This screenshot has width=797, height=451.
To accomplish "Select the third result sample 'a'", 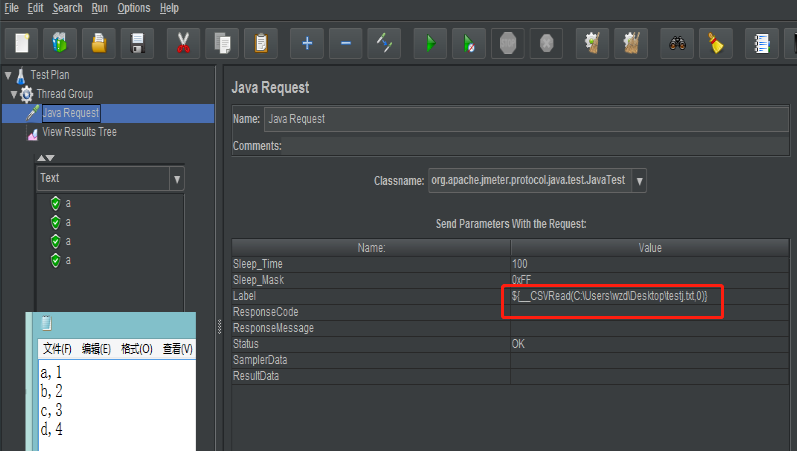I will coord(68,242).
